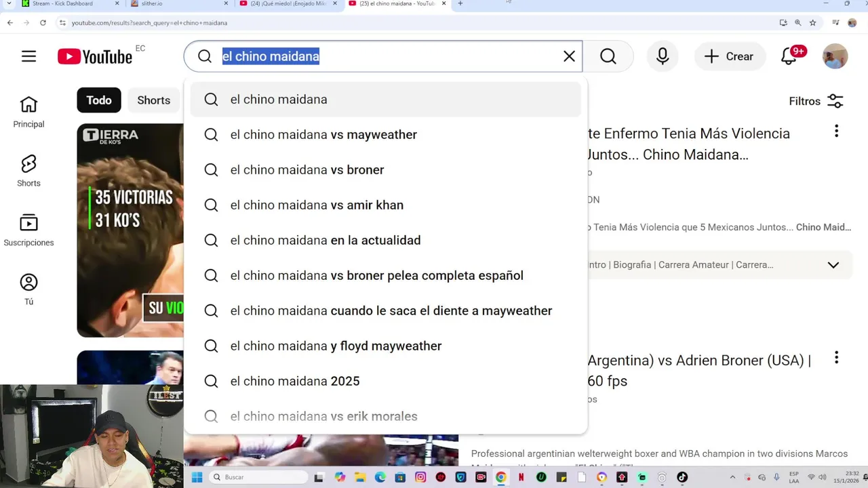
Task: Pick suggestion "el chino maidana vs erik morales"
Action: click(x=385, y=416)
